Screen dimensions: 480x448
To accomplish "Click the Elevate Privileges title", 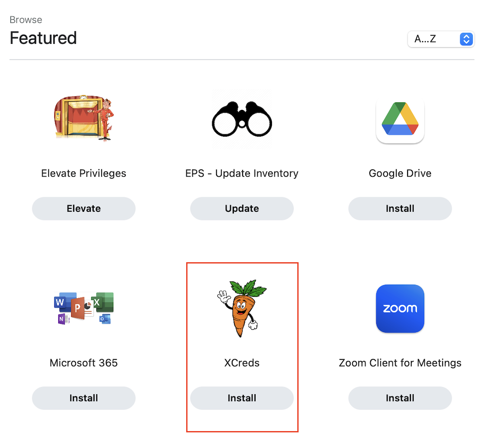I will point(84,173).
